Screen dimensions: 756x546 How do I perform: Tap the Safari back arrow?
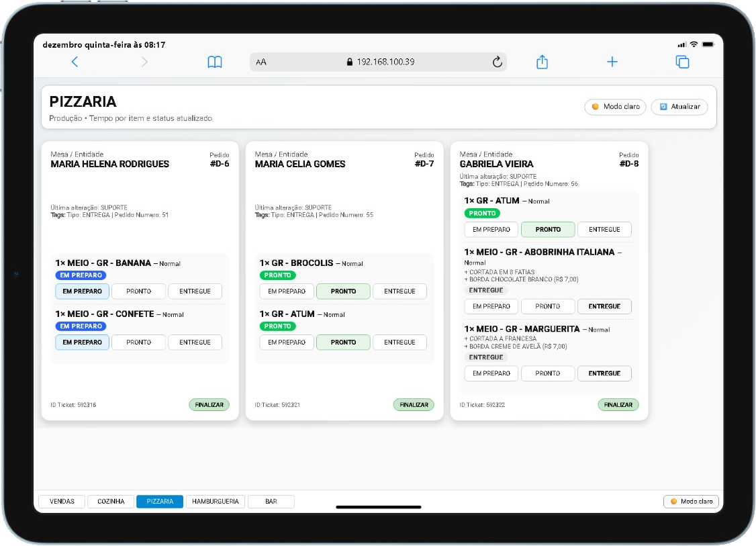click(x=75, y=62)
